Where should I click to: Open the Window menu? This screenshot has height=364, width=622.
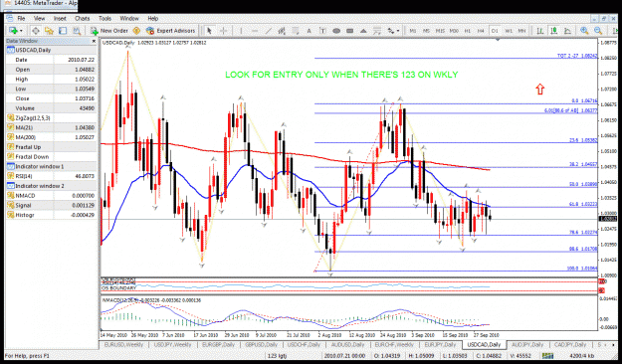[129, 18]
